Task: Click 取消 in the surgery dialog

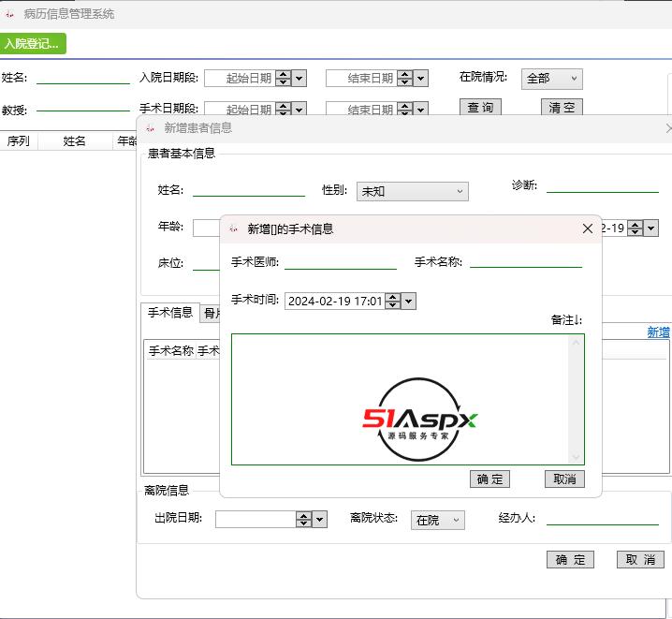Action: click(x=564, y=479)
